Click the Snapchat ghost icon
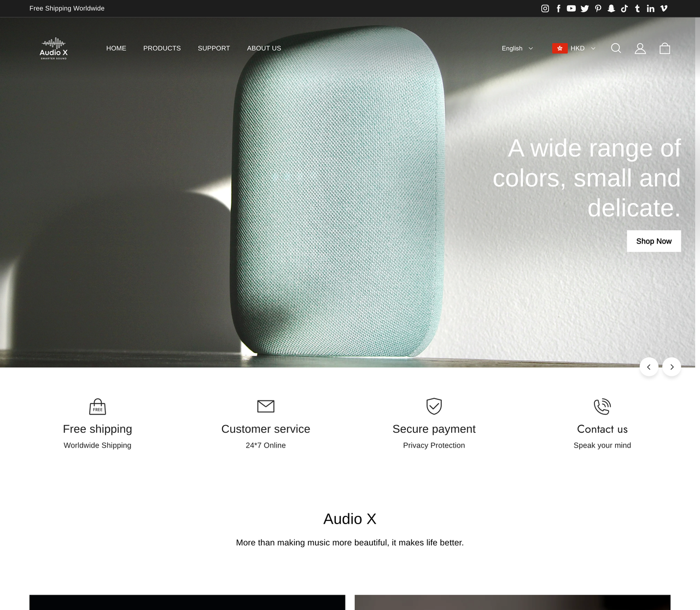 point(611,8)
